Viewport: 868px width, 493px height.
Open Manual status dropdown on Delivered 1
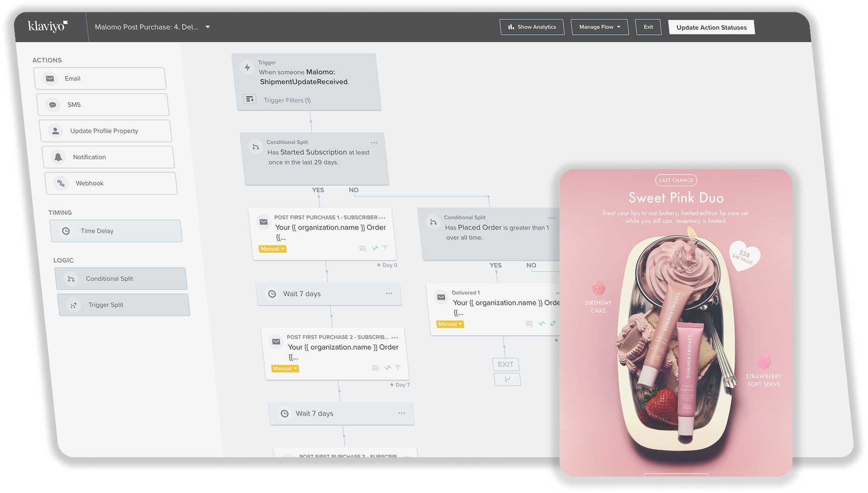(x=450, y=324)
